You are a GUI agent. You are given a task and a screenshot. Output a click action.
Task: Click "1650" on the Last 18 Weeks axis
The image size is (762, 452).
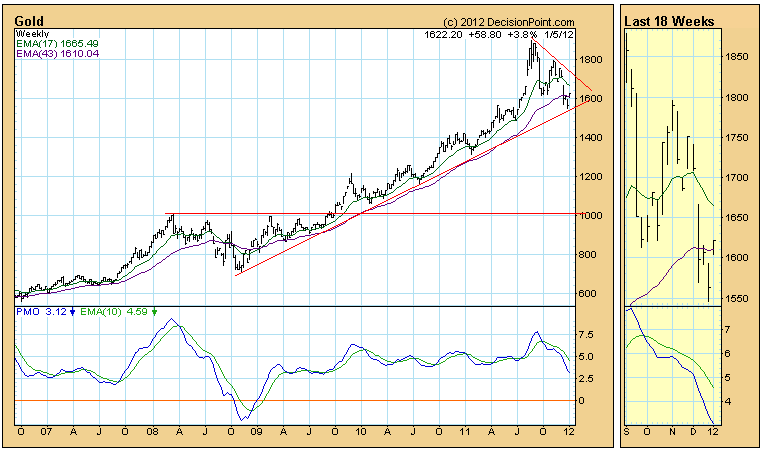click(x=737, y=218)
